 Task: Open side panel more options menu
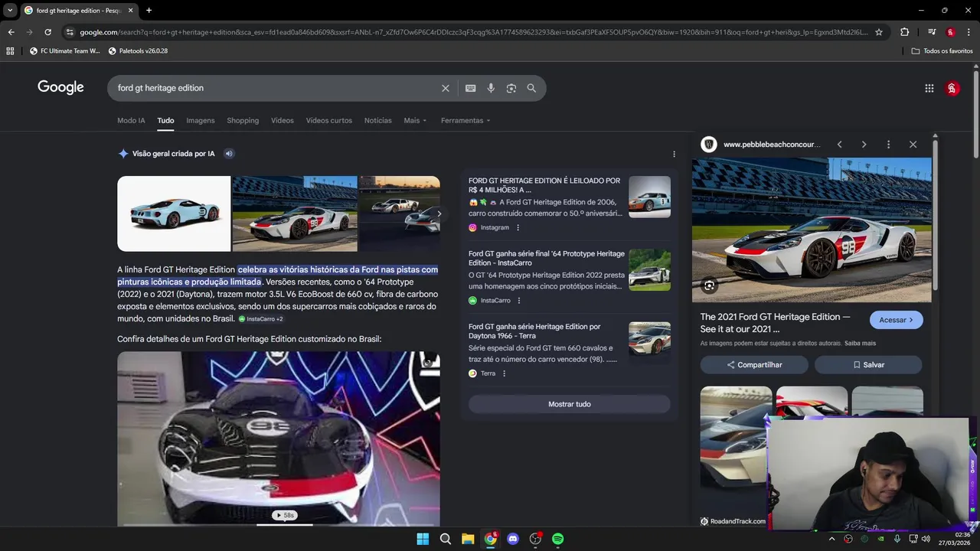(888, 145)
